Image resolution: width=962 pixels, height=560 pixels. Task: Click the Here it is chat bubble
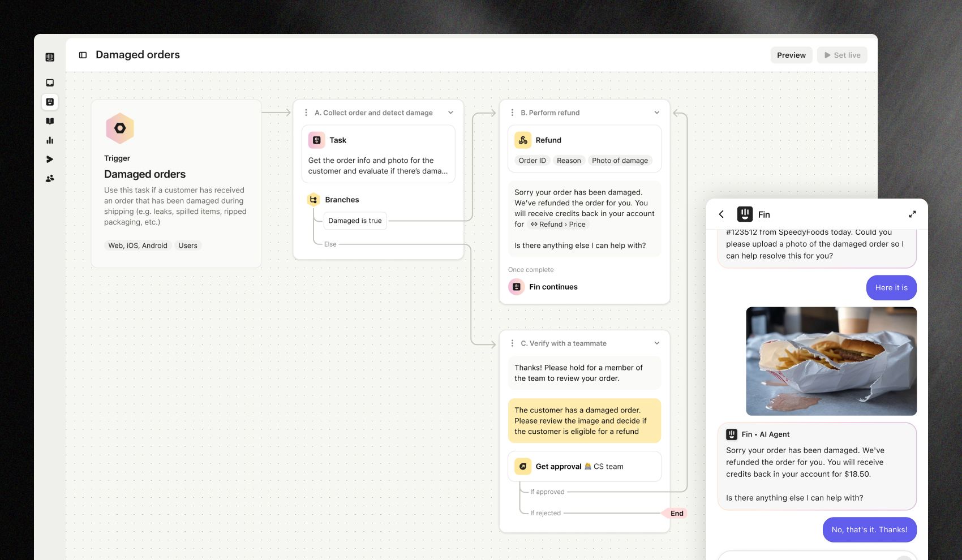point(891,288)
